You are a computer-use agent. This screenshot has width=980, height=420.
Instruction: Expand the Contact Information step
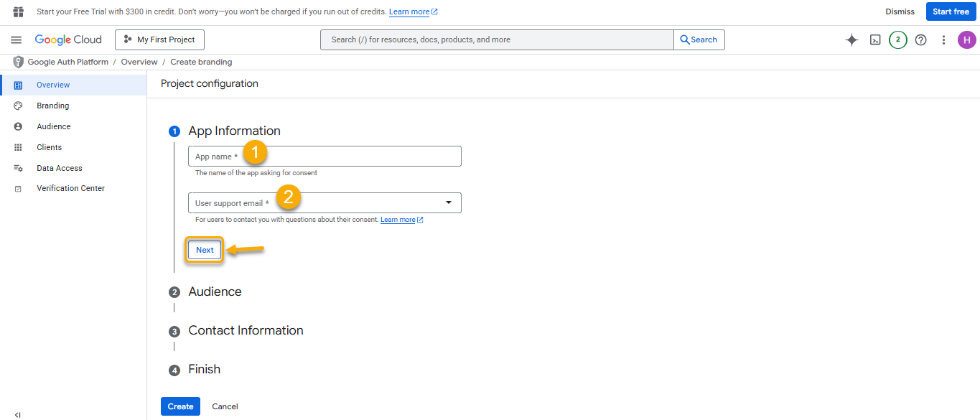tap(246, 331)
